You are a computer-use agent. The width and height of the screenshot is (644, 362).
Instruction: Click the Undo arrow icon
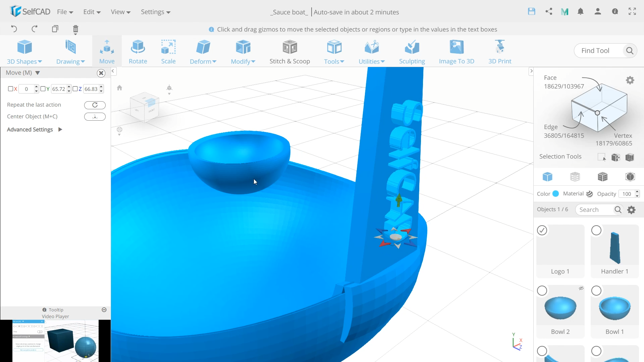[14, 29]
